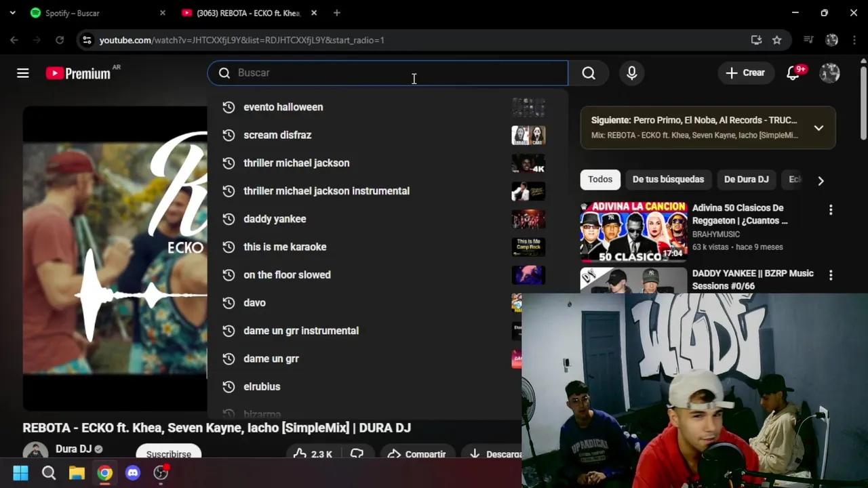
Task: Select suggestion 'davo'
Action: point(366,303)
